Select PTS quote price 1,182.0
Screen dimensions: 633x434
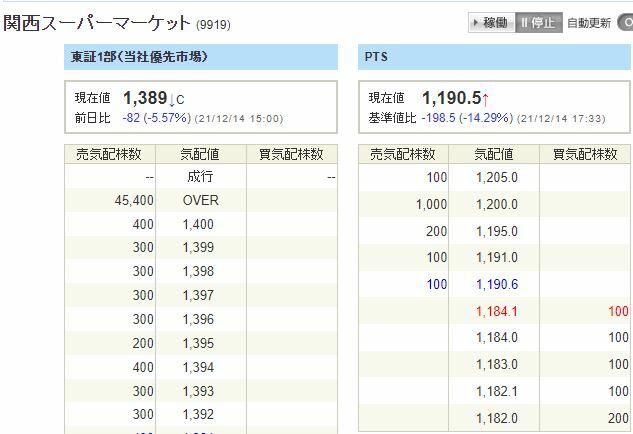tap(497, 418)
